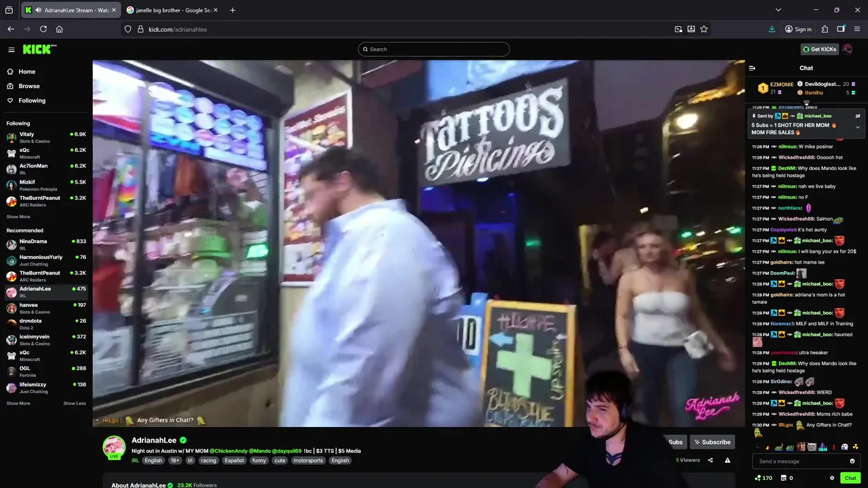Select EZMONIE top gifter
This screenshot has width=868, height=488.
pos(782,85)
